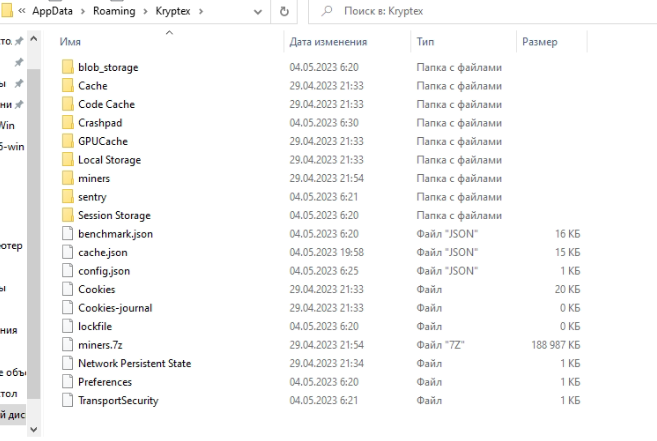The width and height of the screenshot is (657, 441).
Task: Select the sentry folder icon
Action: (x=67, y=197)
